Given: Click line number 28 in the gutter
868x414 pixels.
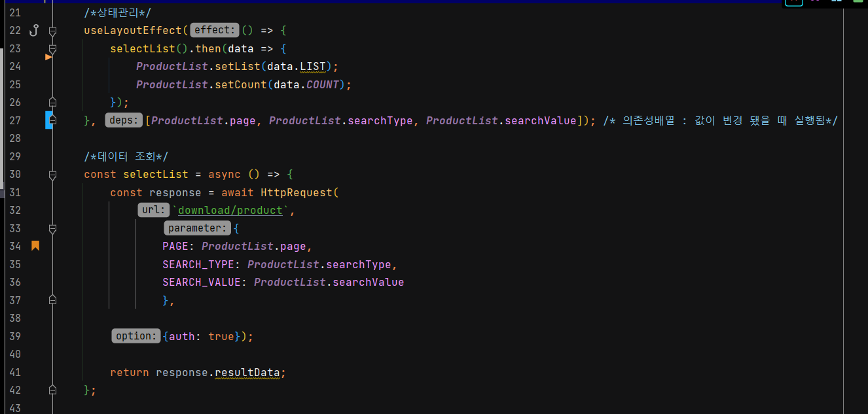Looking at the screenshot, I should coord(14,138).
